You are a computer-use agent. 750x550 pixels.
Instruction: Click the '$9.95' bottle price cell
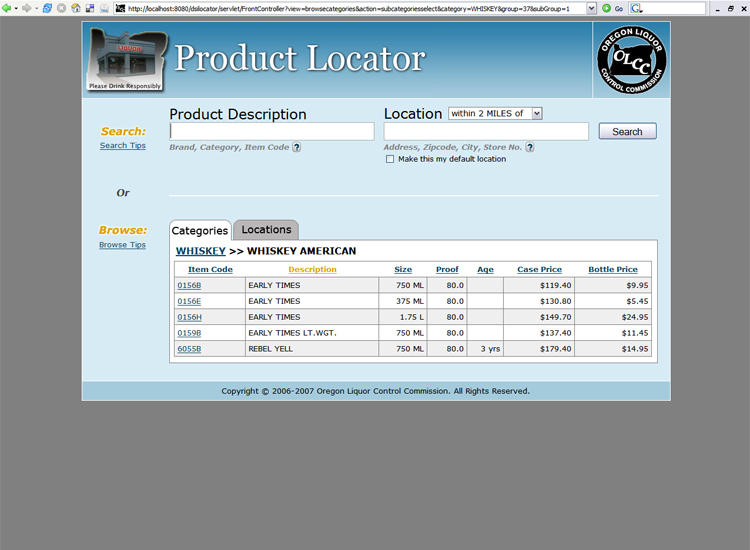coord(613,285)
